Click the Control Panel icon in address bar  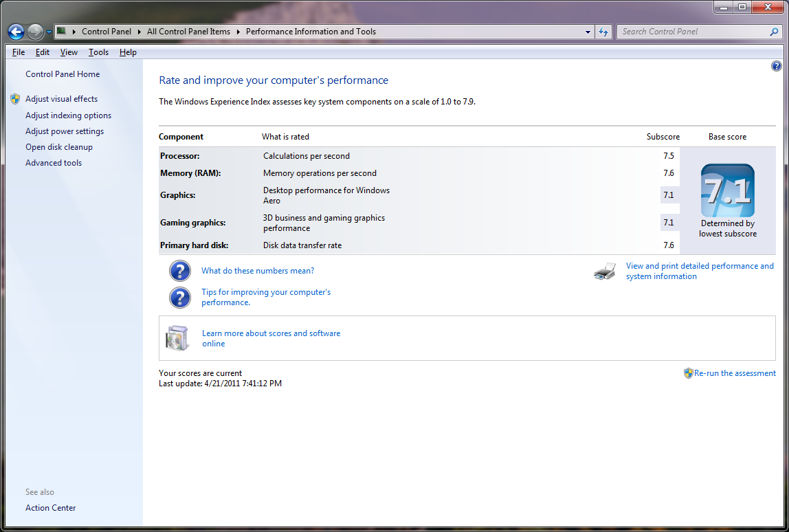click(x=61, y=31)
